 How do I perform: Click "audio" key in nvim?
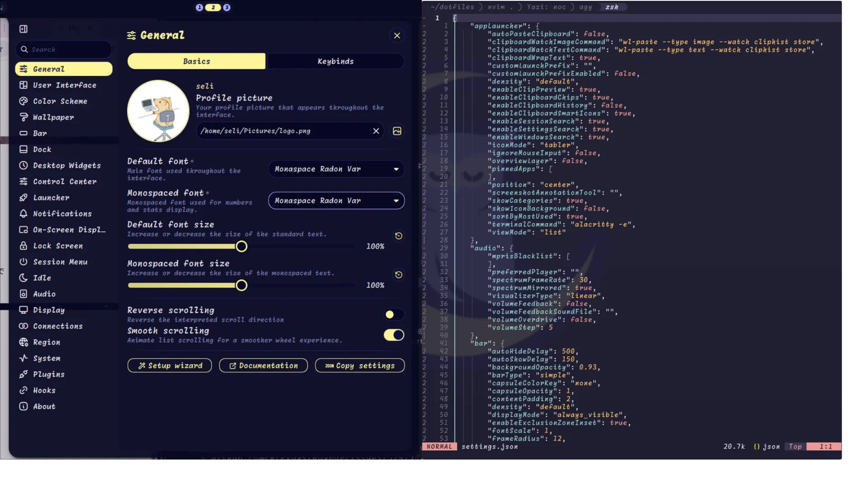tap(486, 248)
